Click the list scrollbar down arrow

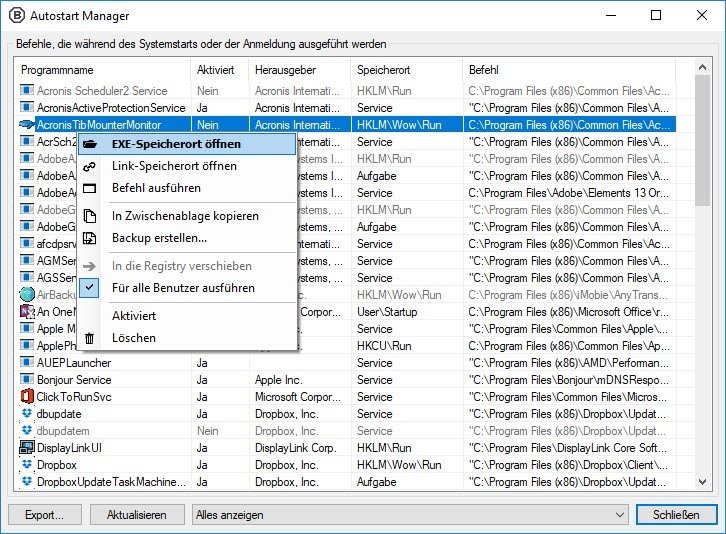coord(702,482)
